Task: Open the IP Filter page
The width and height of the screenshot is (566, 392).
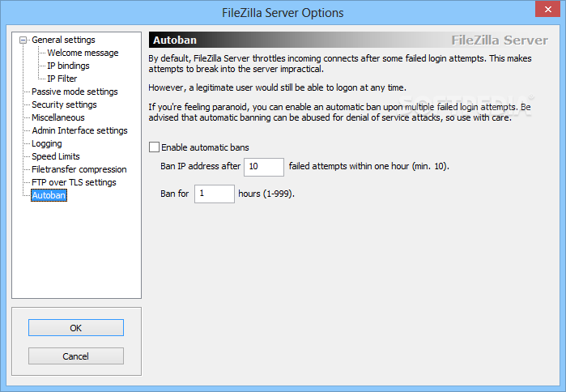Action: click(x=62, y=79)
